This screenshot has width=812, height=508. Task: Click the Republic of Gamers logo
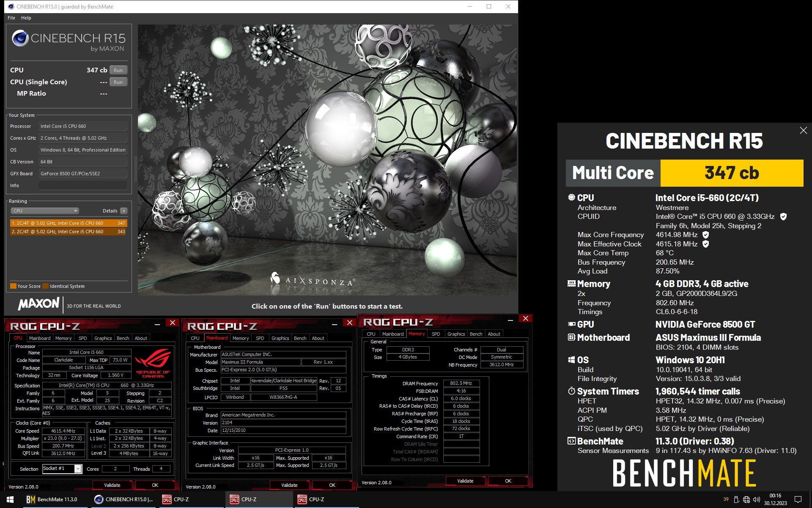point(153,363)
